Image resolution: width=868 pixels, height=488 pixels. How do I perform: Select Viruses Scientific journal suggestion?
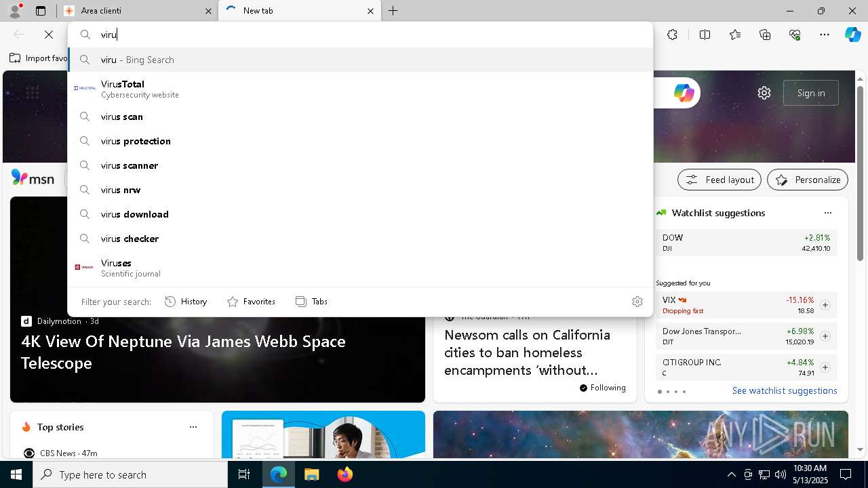[360, 268]
